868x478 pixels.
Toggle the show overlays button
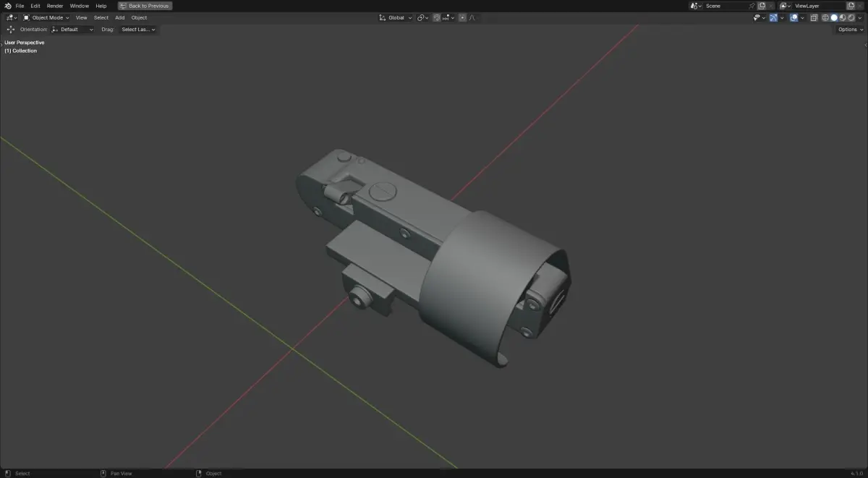[793, 17]
